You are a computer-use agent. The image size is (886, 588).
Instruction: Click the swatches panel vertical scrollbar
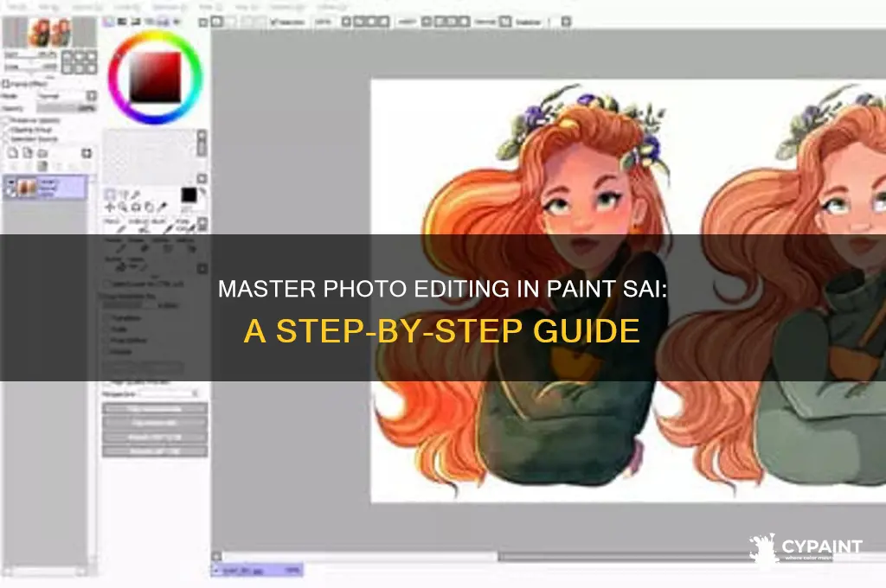point(202,157)
